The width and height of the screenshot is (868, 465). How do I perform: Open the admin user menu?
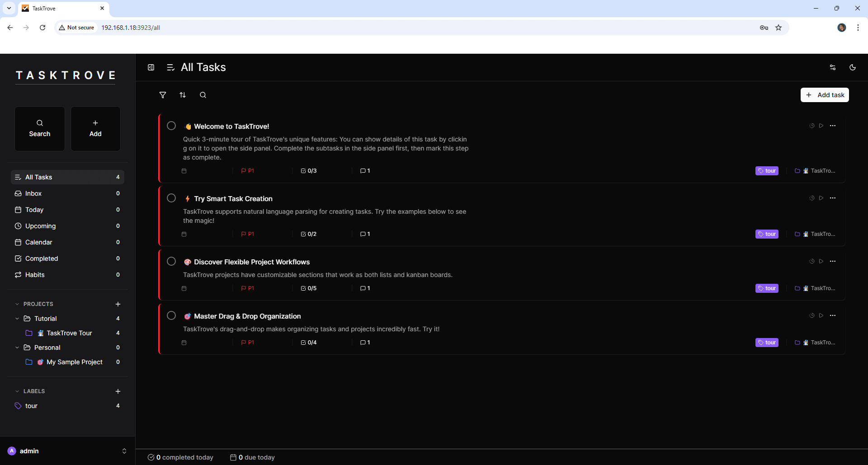pos(67,451)
